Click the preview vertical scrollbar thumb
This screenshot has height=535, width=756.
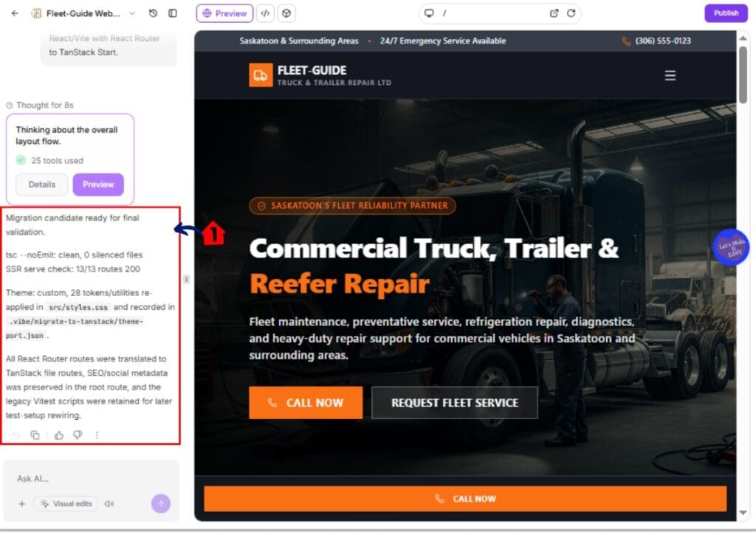[x=743, y=75]
